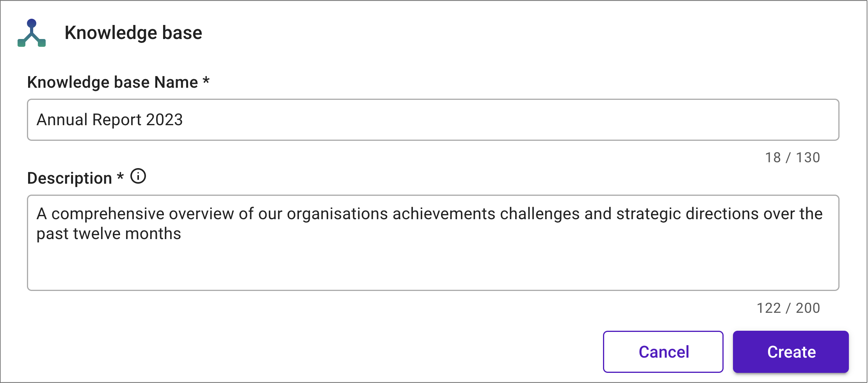Open the Description info tooltip icon
Screen dimensions: 868x383
point(138,176)
